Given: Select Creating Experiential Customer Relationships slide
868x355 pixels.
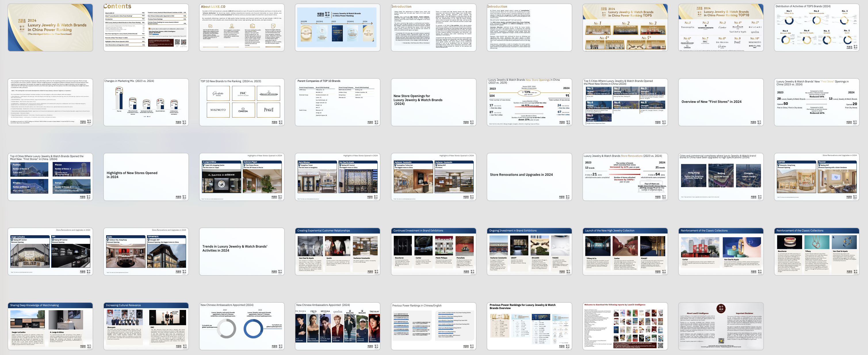Looking at the screenshot, I should tap(337, 252).
